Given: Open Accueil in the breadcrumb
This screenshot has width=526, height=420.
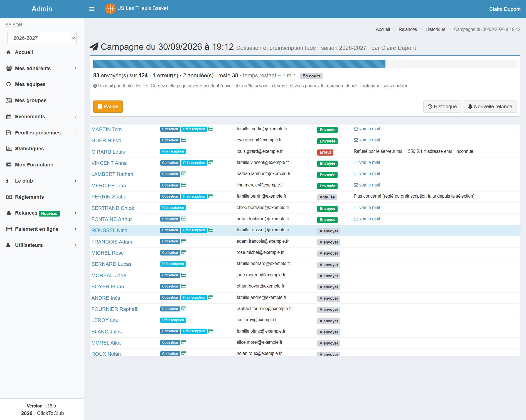Looking at the screenshot, I should [x=383, y=29].
